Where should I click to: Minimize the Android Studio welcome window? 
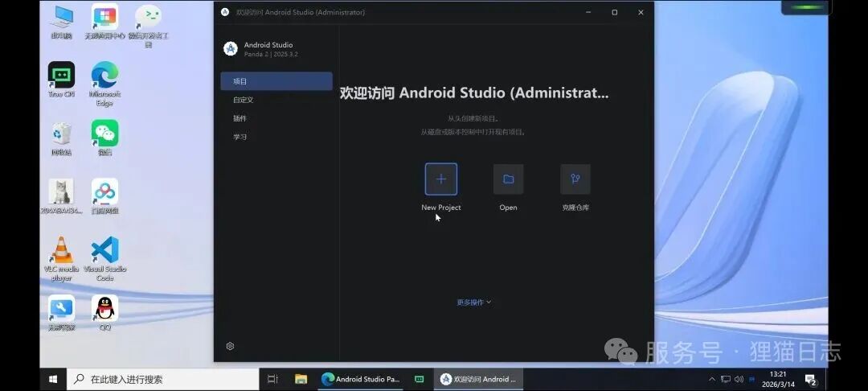(x=588, y=12)
